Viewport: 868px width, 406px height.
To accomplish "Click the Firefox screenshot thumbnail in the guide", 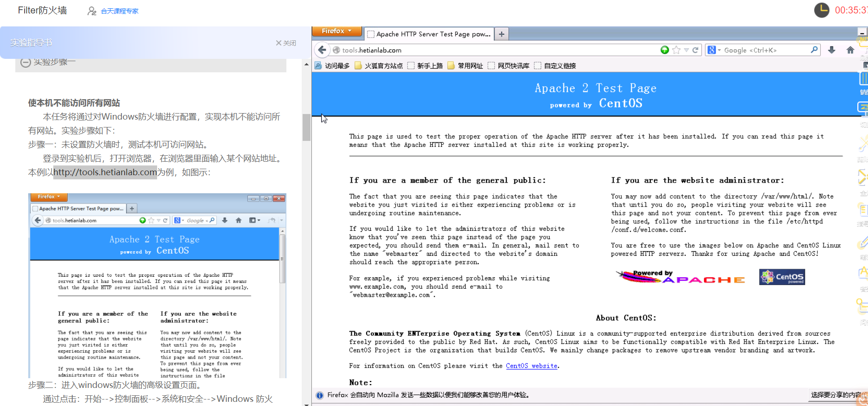I will (157, 285).
